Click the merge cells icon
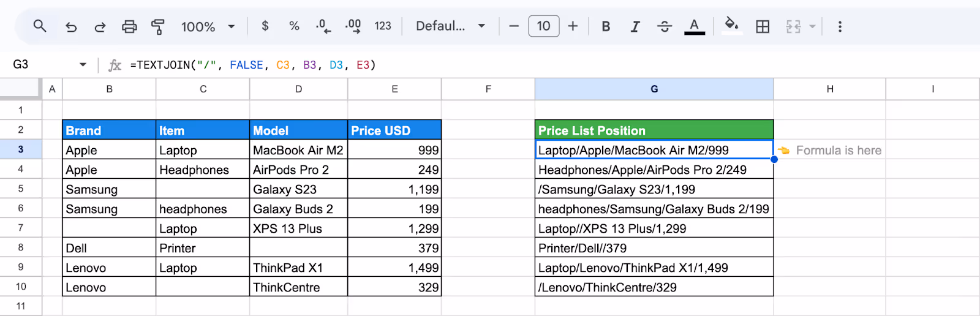Screen dimensions: 980x316 793,26
